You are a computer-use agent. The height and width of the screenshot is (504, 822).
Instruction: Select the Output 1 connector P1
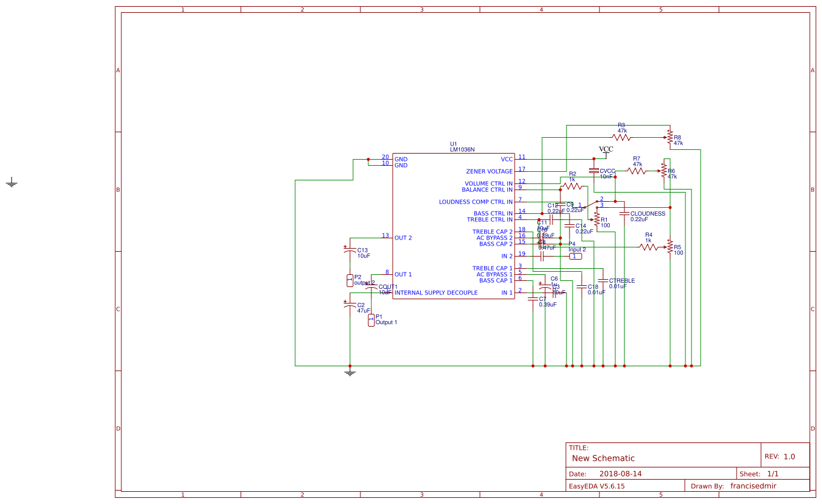click(372, 321)
